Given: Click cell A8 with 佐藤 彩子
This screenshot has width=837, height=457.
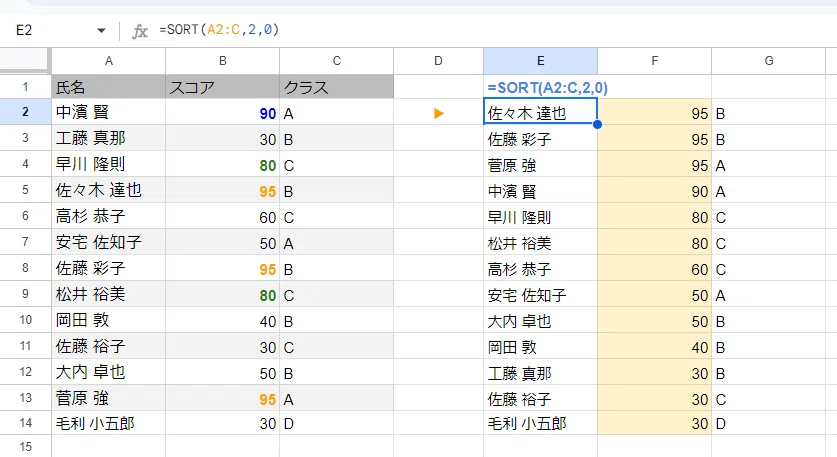Looking at the screenshot, I should pyautogui.click(x=108, y=268).
